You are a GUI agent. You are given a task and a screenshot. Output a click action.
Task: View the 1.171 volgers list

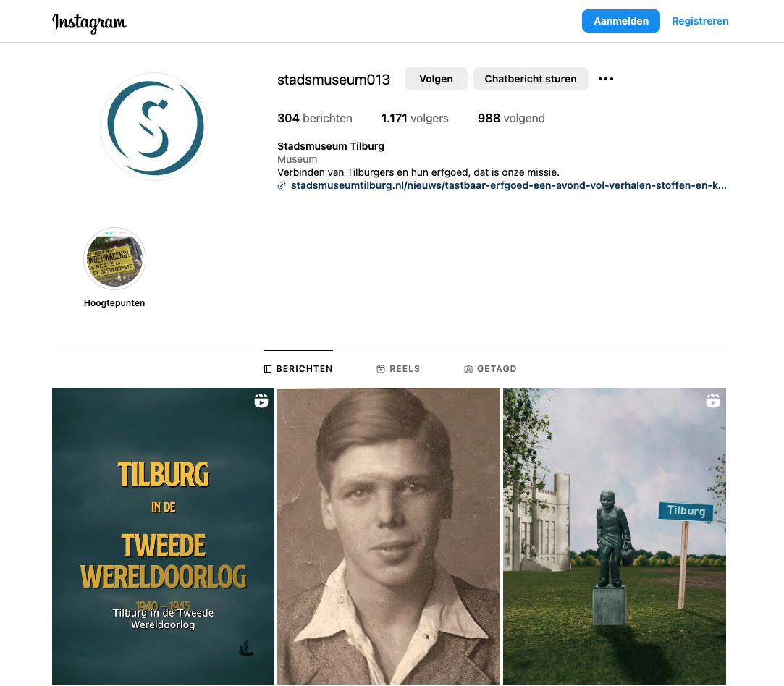[x=415, y=119]
